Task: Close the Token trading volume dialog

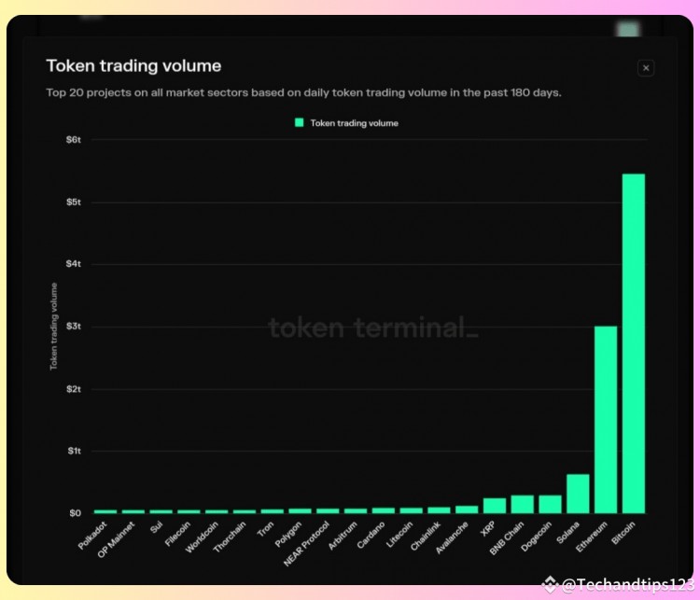Action: (646, 68)
